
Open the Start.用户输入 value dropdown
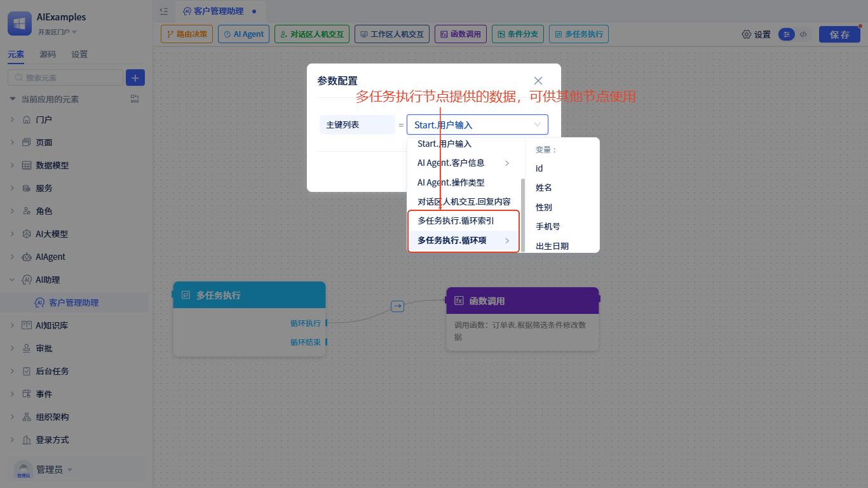click(477, 125)
